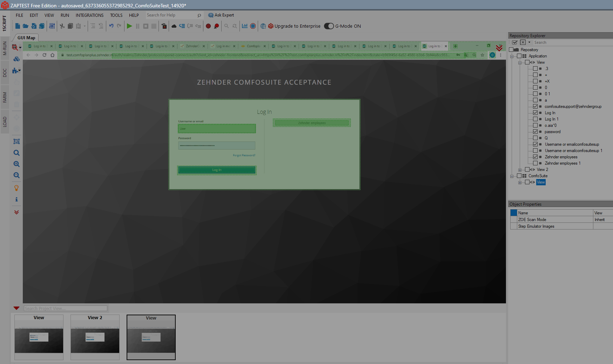Click the Undo arrow

pos(111,26)
